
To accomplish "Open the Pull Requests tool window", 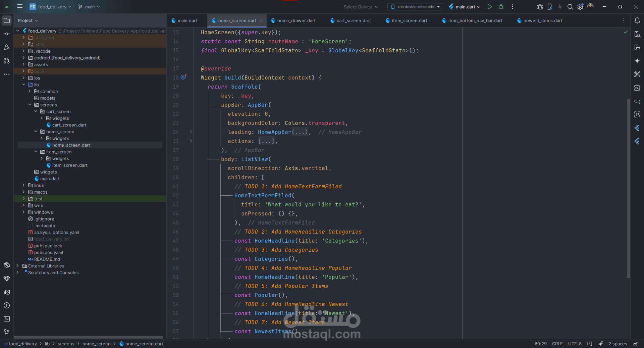I will click(7, 61).
